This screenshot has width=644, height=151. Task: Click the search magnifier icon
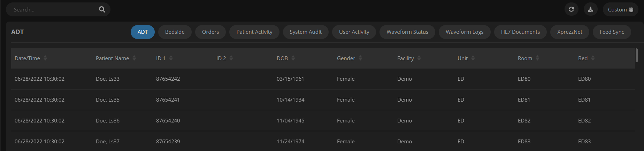102,9
